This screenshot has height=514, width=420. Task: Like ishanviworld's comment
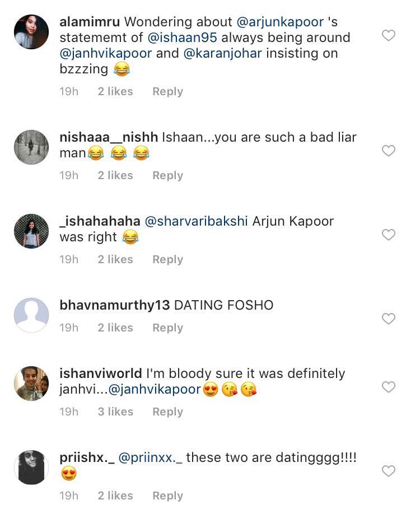pos(389,386)
